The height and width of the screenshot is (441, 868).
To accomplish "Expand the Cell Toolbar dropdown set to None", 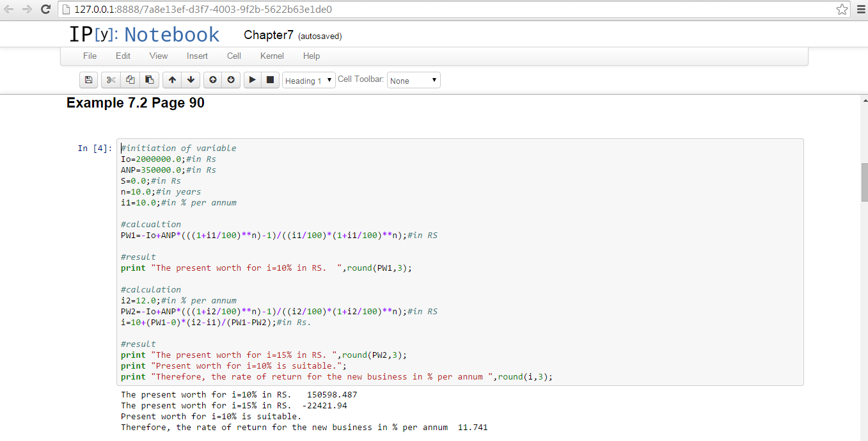I will tap(413, 81).
